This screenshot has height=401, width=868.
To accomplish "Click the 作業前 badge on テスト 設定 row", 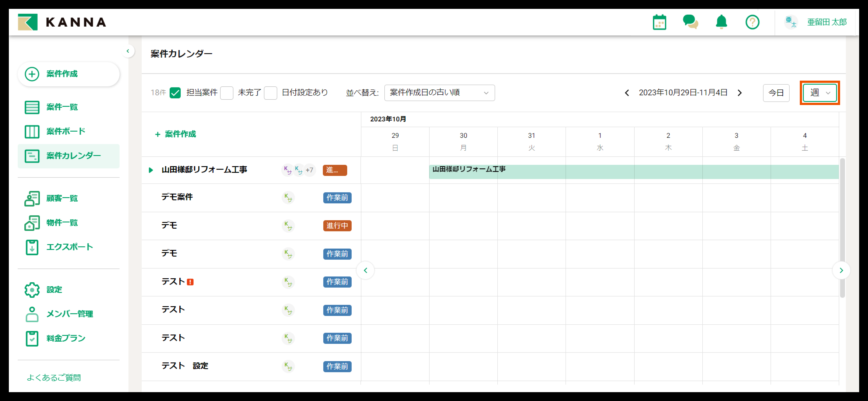I will [x=337, y=366].
